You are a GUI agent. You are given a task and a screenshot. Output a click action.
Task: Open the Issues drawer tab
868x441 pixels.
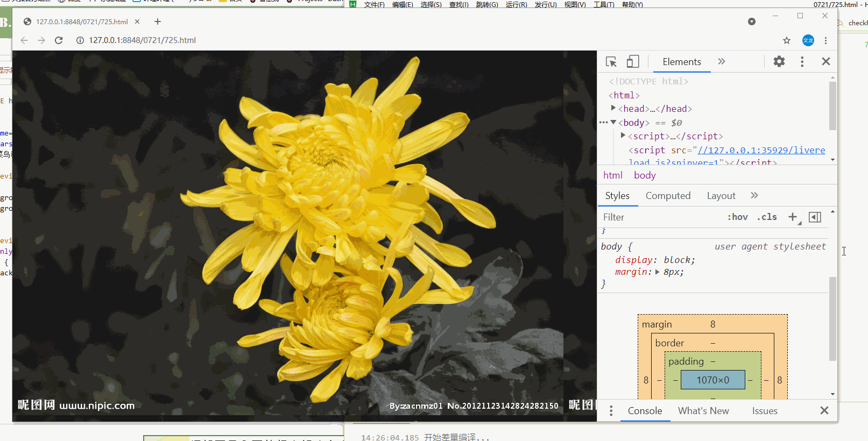click(765, 411)
